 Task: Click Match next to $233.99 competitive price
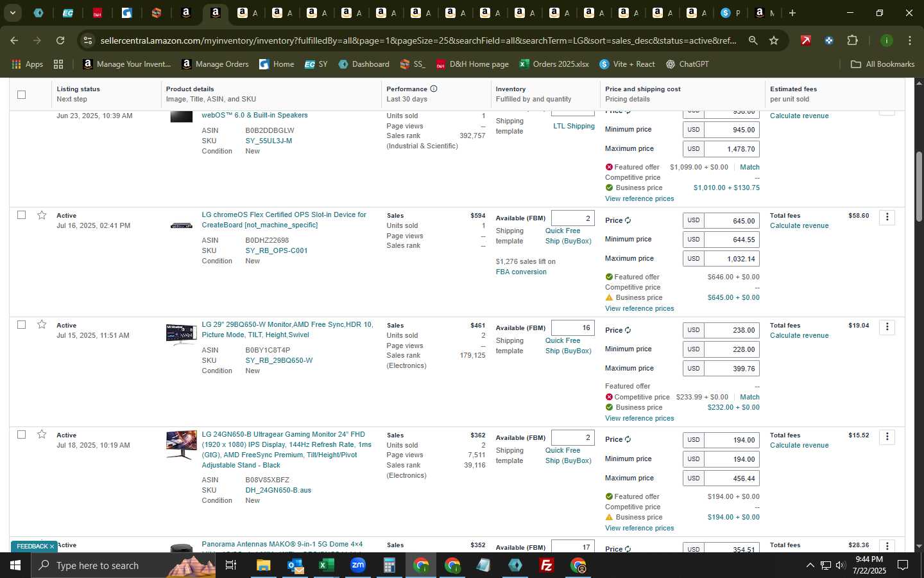click(749, 397)
